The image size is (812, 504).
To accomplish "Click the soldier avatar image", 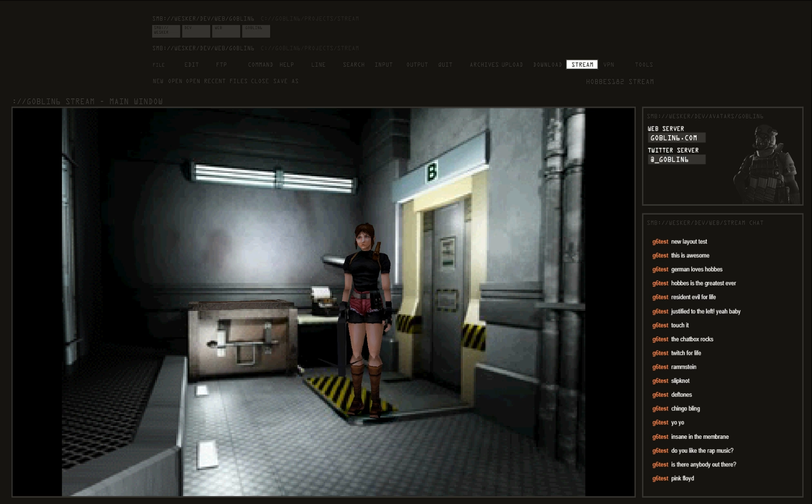I will (766, 164).
